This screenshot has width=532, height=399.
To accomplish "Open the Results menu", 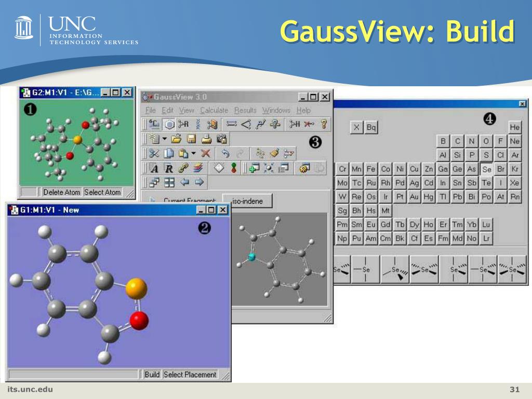I will (x=245, y=111).
